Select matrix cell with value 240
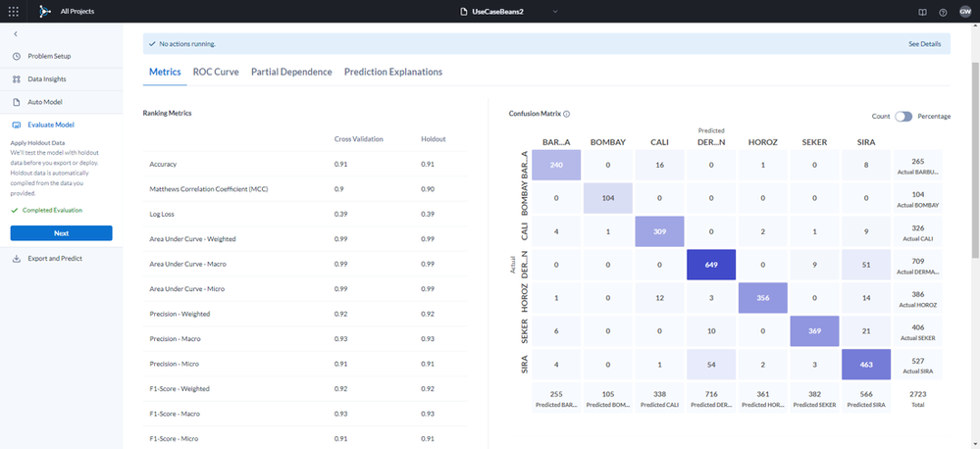The image size is (980, 449). coord(555,165)
